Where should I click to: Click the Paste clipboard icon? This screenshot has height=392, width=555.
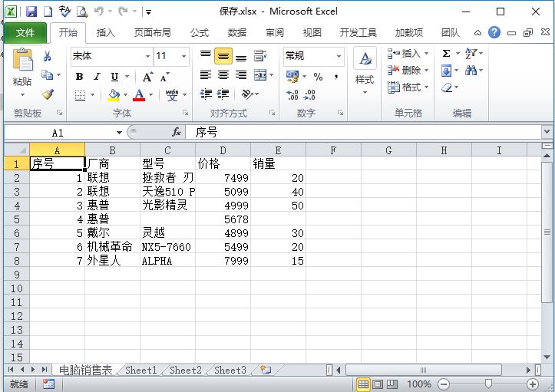pos(22,59)
